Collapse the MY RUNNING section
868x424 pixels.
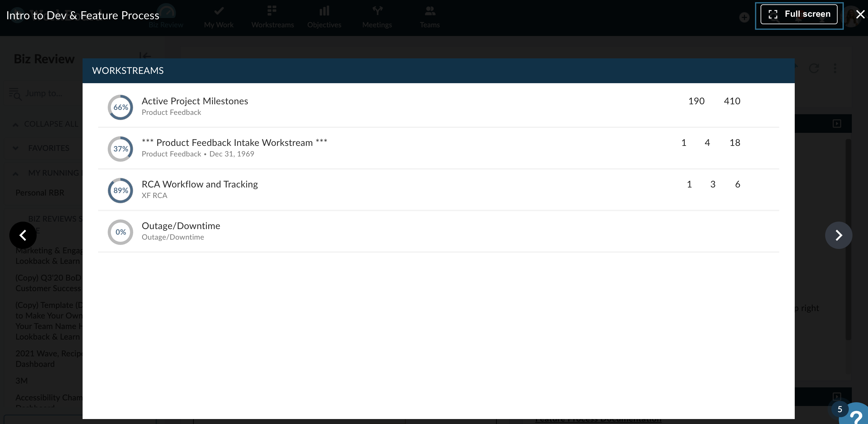(x=47, y=173)
